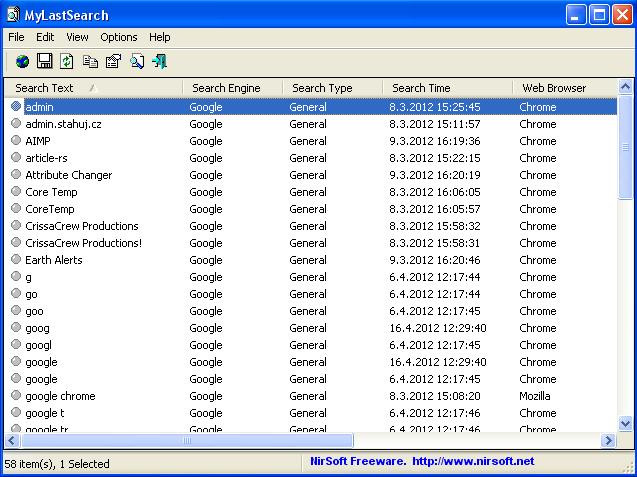Viewport: 637px width, 477px height.
Task: Click the search time '9.3.2012 16:19:36'
Action: click(x=435, y=141)
